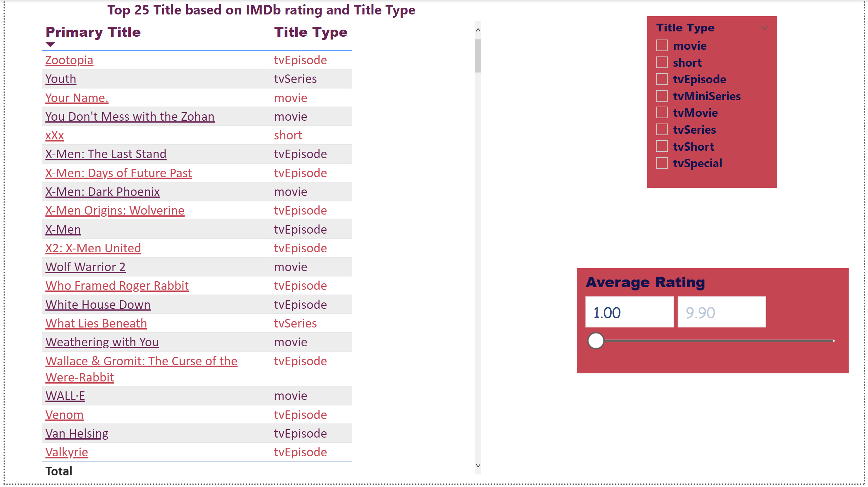Screen dimensions: 868x487
Task: Click the minimum rating input 1.00
Action: tap(629, 312)
